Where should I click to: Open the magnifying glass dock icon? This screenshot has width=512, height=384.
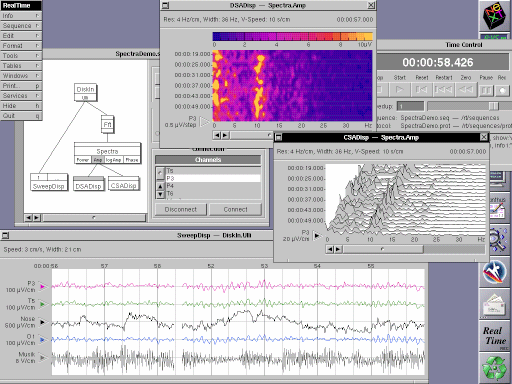(x=498, y=240)
